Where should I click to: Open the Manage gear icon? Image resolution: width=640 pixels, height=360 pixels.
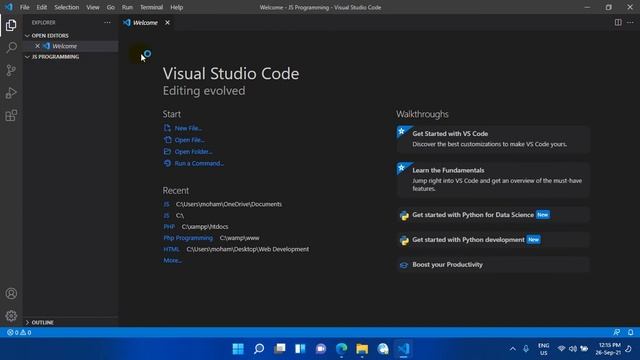[11, 316]
